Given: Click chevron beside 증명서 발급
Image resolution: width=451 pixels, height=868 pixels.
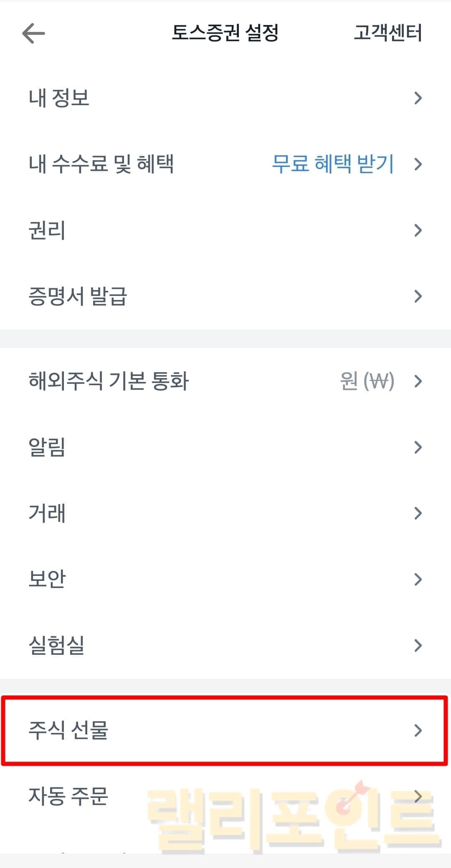Looking at the screenshot, I should coord(418,296).
